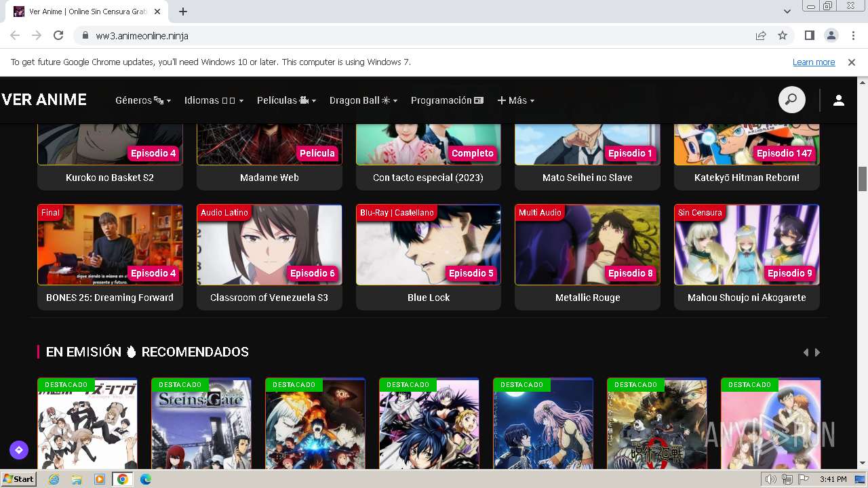The width and height of the screenshot is (868, 488).
Task: Open a new browser tab
Action: 183,12
